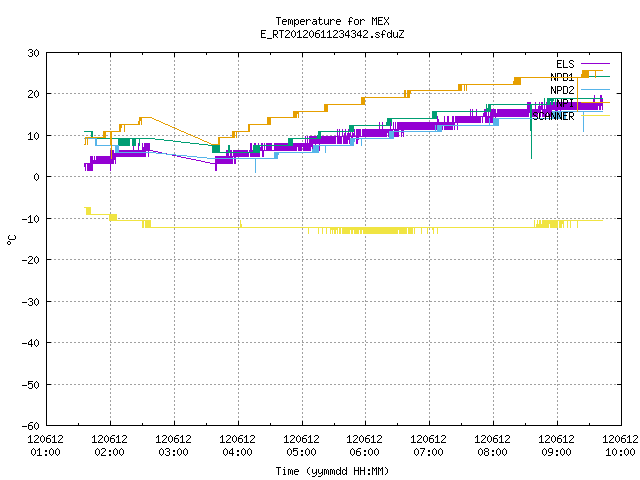
Task: Click the green NPD1 downward spike near 08:35
Action: [x=531, y=133]
